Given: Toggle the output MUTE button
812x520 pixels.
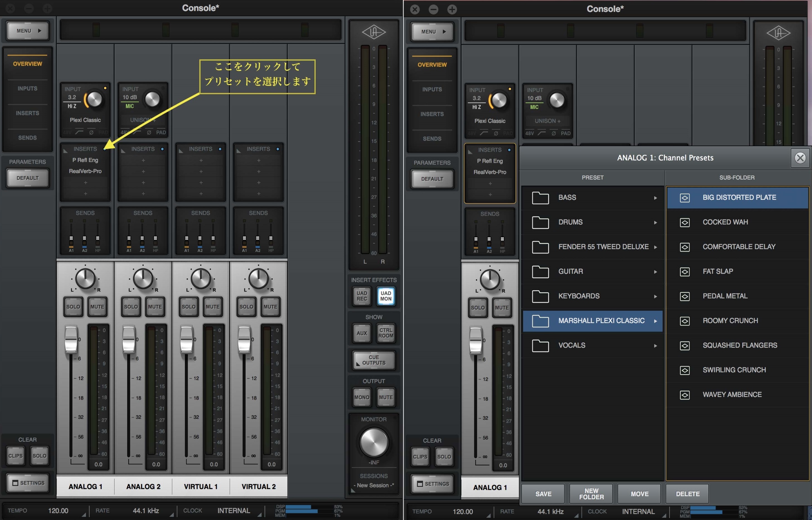Looking at the screenshot, I should pyautogui.click(x=386, y=397).
